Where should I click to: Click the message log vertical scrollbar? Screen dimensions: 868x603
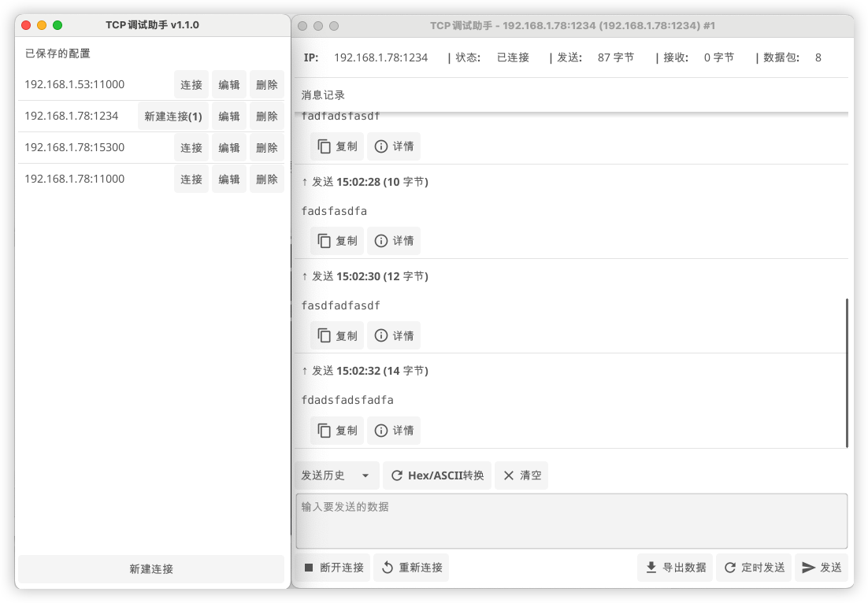[x=848, y=372]
